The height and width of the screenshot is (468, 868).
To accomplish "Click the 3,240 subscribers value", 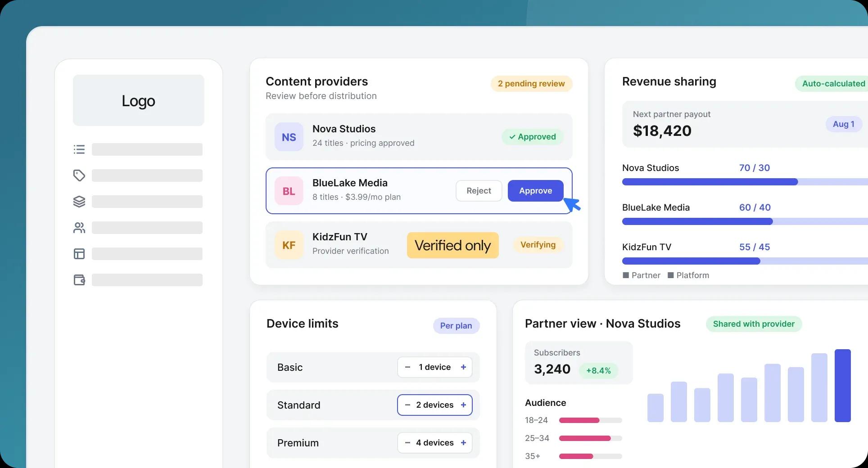I will pyautogui.click(x=552, y=369).
